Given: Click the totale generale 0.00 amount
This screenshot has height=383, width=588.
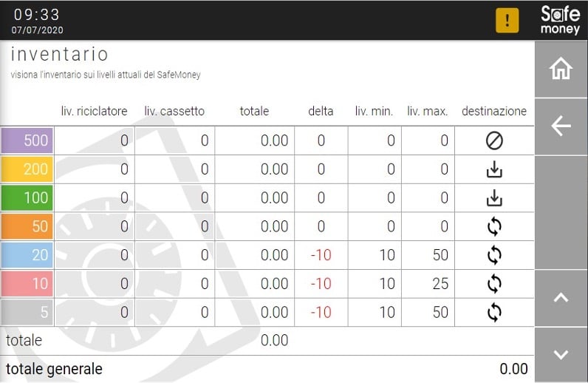Looking at the screenshot, I should pyautogui.click(x=513, y=369).
